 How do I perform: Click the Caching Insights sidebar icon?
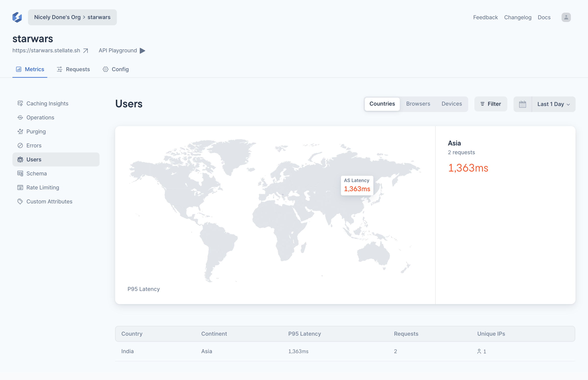pos(20,103)
